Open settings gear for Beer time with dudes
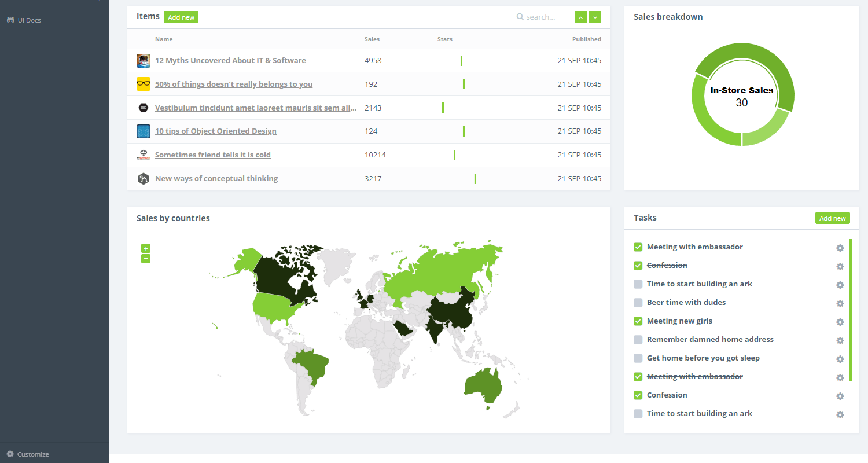This screenshot has height=463, width=868. click(x=840, y=303)
